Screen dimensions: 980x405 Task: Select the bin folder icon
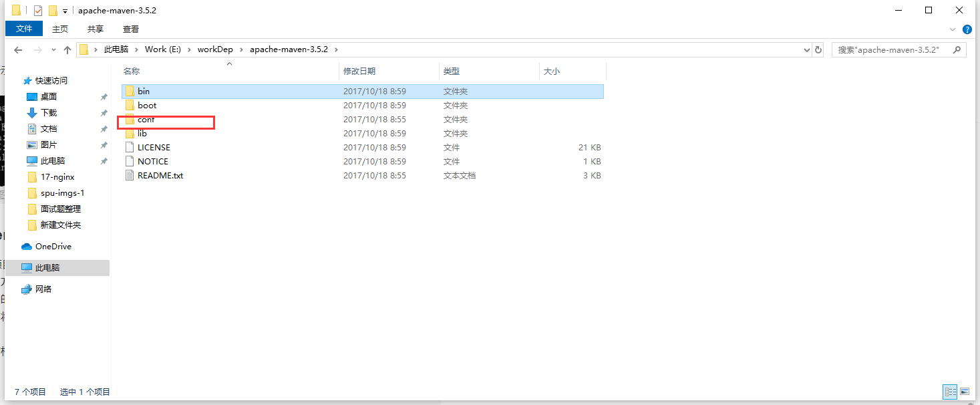pos(130,91)
